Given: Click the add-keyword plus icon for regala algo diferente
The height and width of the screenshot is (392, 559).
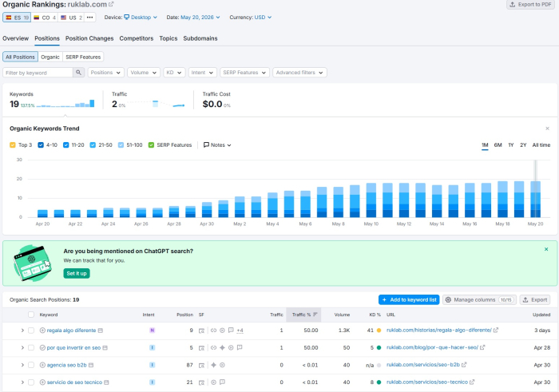Looking at the screenshot, I should [42, 331].
